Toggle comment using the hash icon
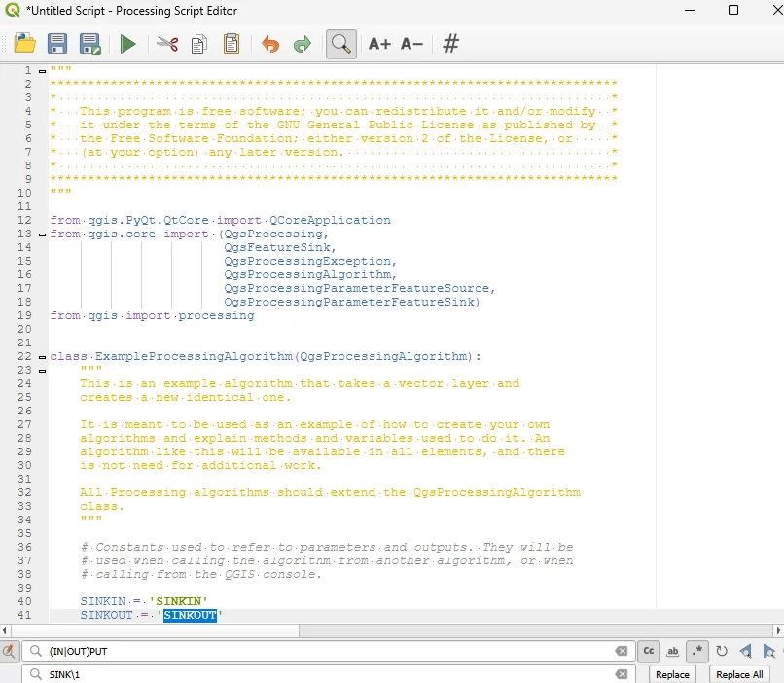Viewport: 784px width, 683px height. (x=450, y=44)
